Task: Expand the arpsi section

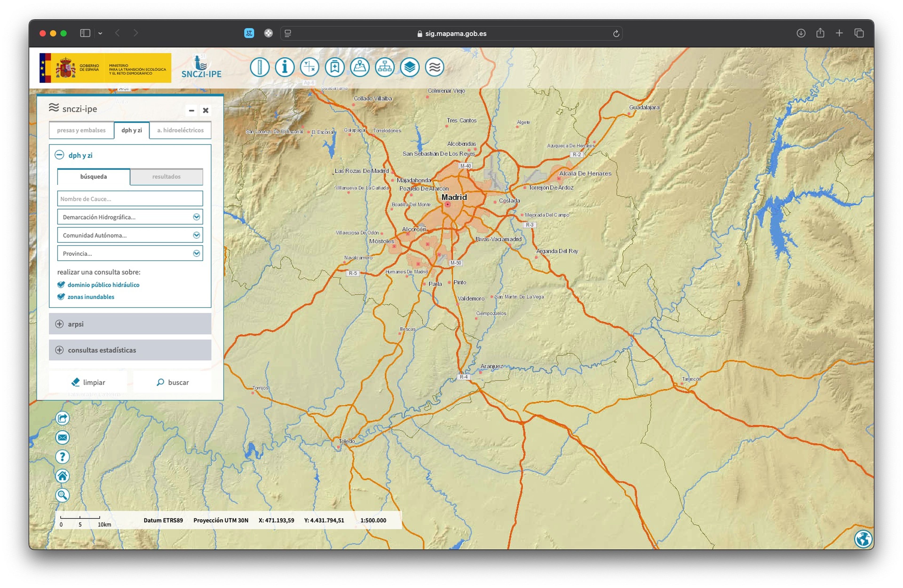Action: point(130,324)
